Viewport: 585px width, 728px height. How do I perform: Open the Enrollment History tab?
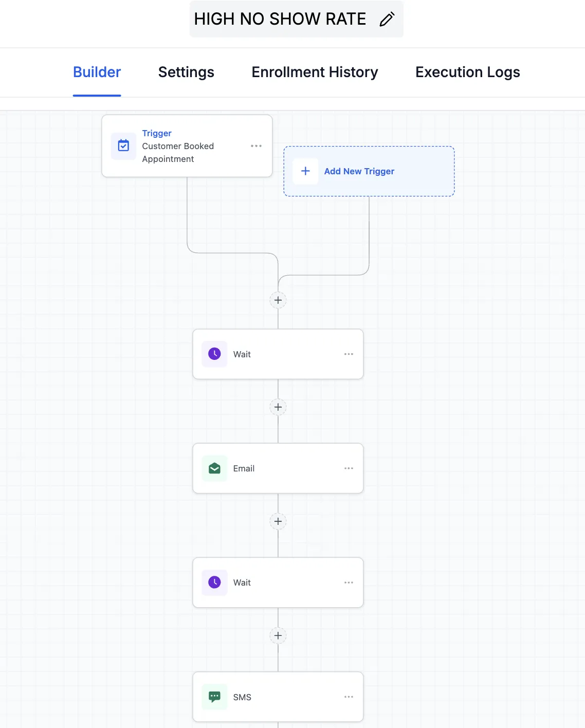click(x=315, y=72)
